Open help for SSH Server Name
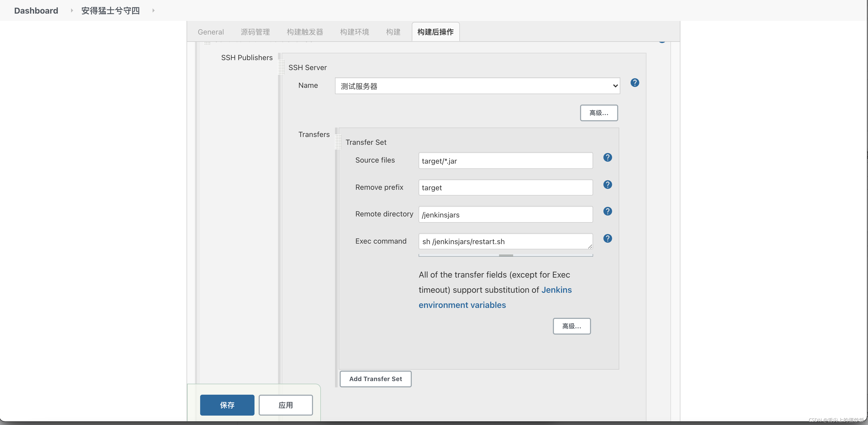Image resolution: width=868 pixels, height=425 pixels. pyautogui.click(x=634, y=83)
